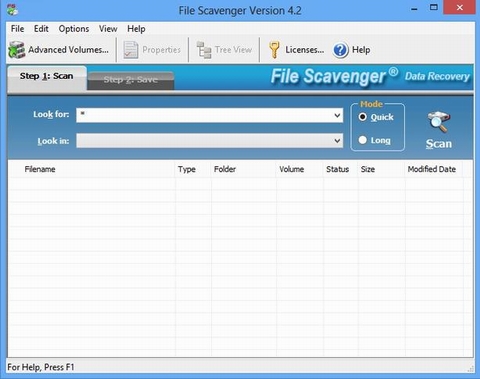Sort by Type column header
The width and height of the screenshot is (480, 379).
coord(193,169)
